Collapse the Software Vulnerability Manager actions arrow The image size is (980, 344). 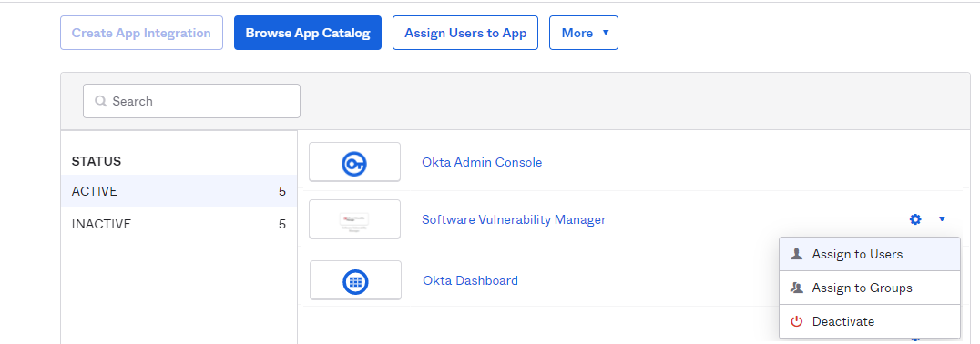pos(942,219)
